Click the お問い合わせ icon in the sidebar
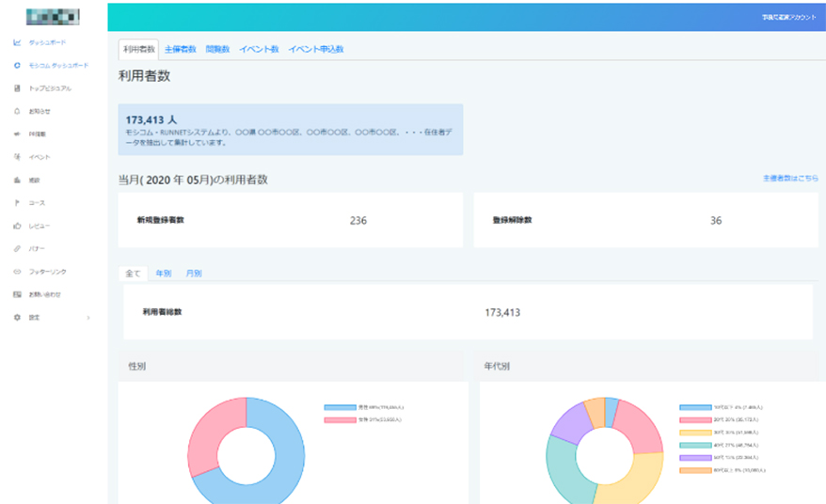The height and width of the screenshot is (504, 826). click(x=17, y=294)
